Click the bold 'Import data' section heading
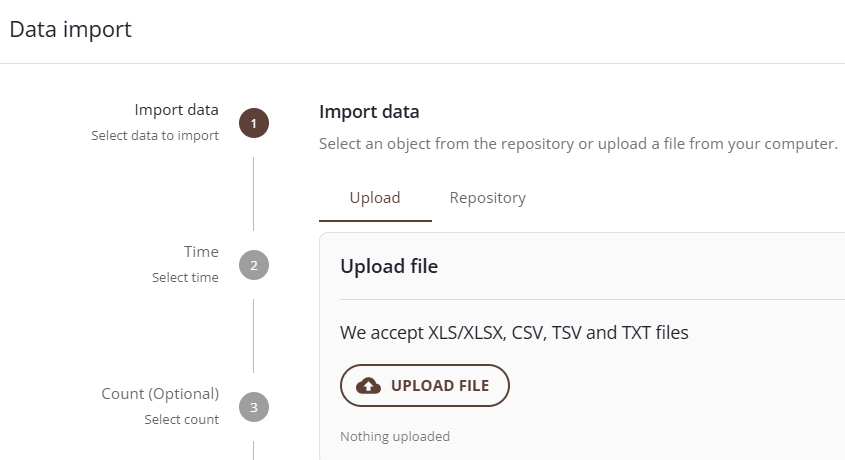This screenshot has height=460, width=845. click(x=369, y=112)
